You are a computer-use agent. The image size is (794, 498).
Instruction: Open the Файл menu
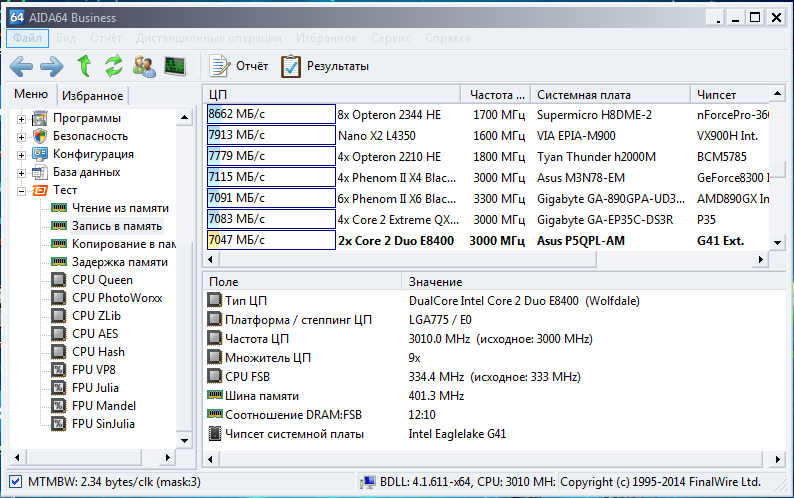tap(27, 38)
